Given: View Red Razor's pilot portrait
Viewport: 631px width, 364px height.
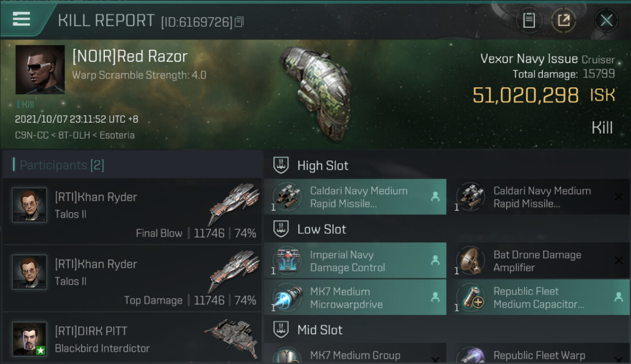Looking at the screenshot, I should (x=40, y=69).
